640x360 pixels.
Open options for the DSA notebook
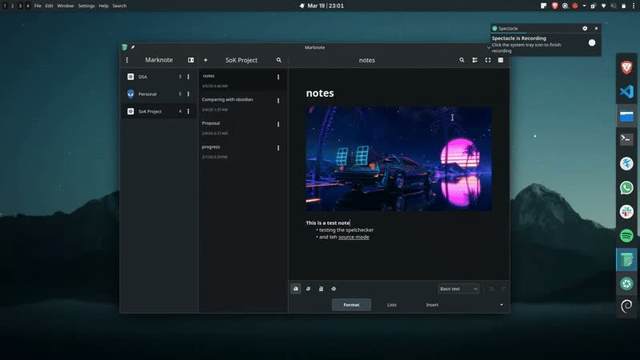(x=188, y=77)
